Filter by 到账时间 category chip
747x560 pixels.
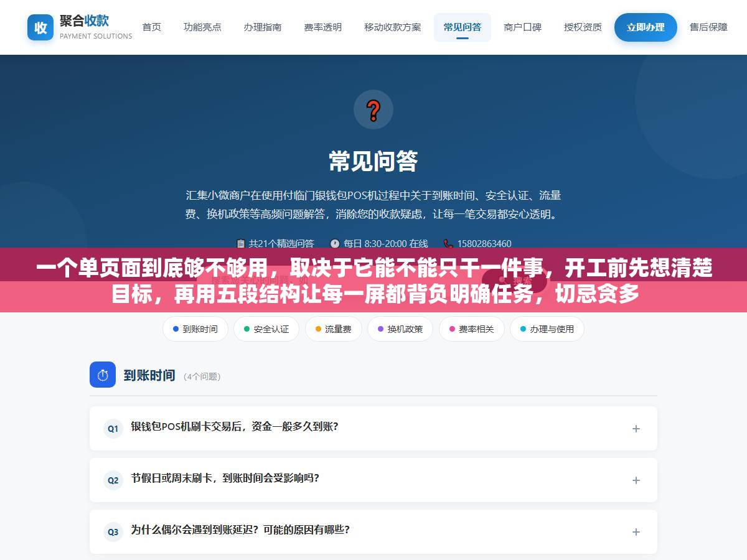[195, 329]
